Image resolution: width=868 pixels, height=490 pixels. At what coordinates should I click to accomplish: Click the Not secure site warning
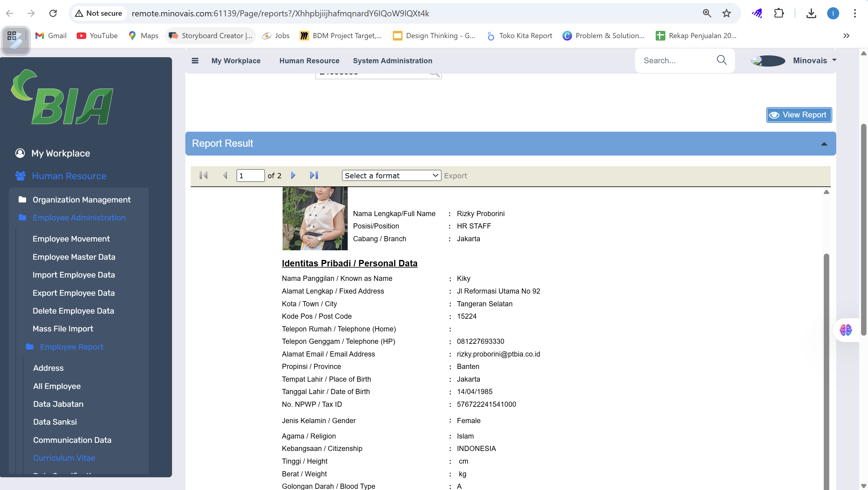[x=99, y=13]
